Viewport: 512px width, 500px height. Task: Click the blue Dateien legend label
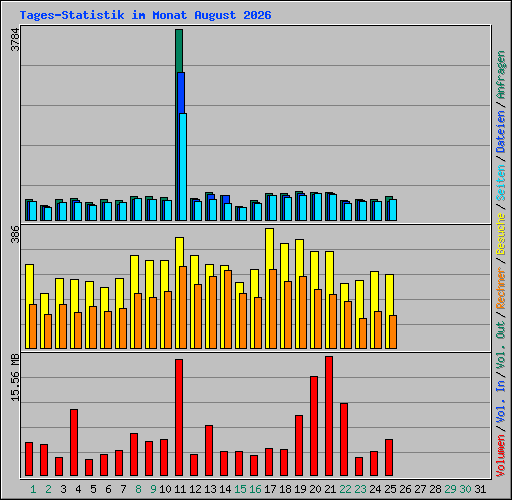tap(501, 132)
